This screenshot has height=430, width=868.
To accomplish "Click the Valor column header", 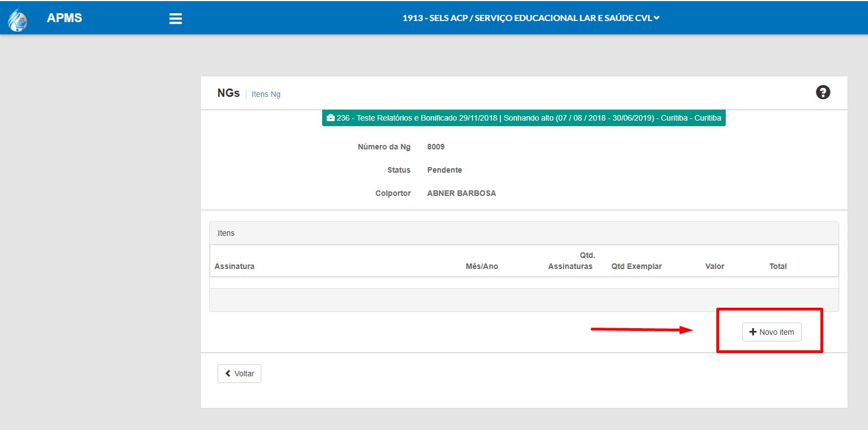I will 715,266.
